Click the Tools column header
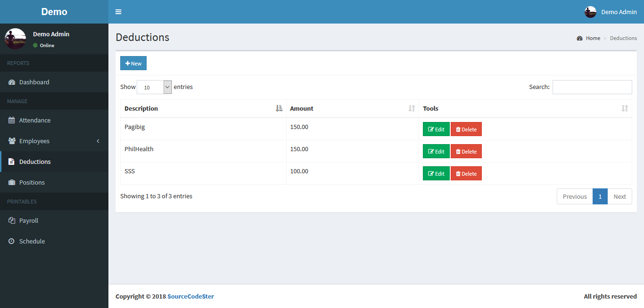 [525, 108]
